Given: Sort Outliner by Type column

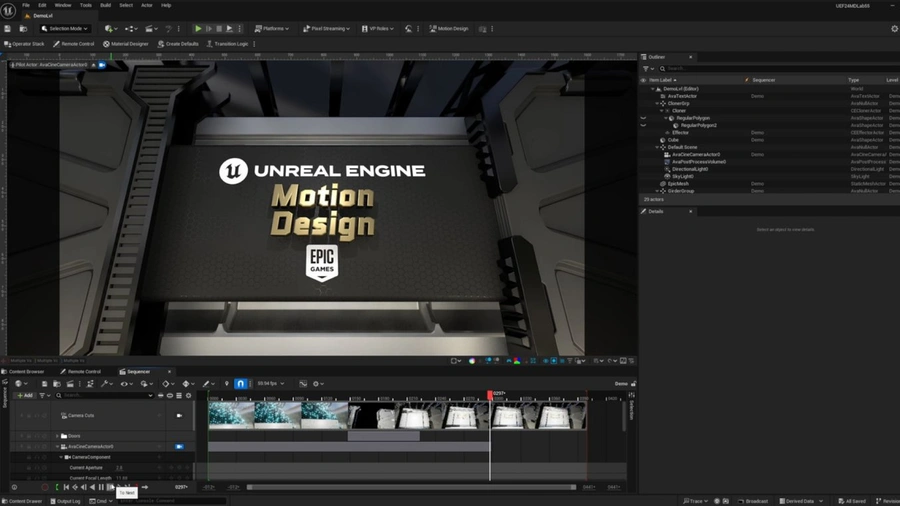Looking at the screenshot, I should (854, 80).
